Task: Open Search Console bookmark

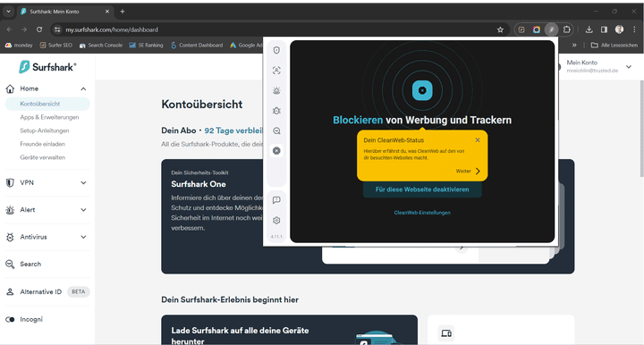Action: click(x=100, y=45)
